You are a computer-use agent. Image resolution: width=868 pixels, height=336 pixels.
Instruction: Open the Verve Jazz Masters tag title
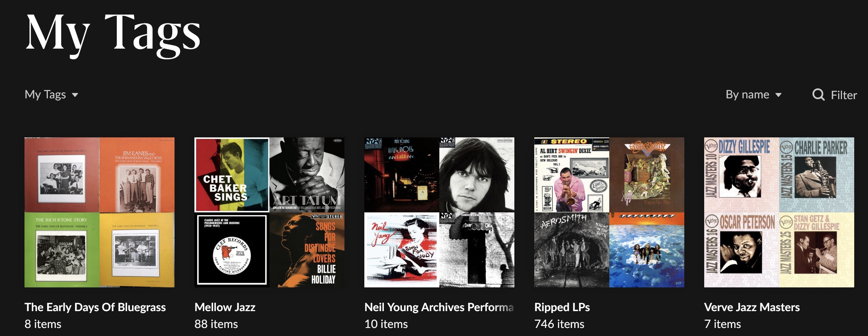[x=752, y=307]
